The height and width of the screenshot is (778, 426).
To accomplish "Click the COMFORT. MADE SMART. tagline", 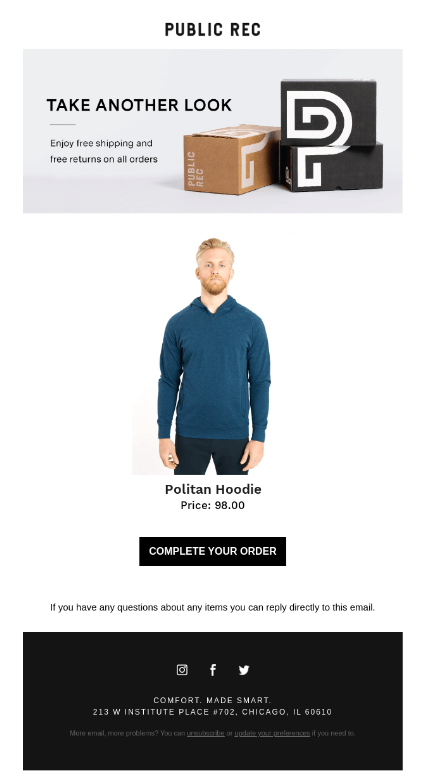I will point(213,700).
